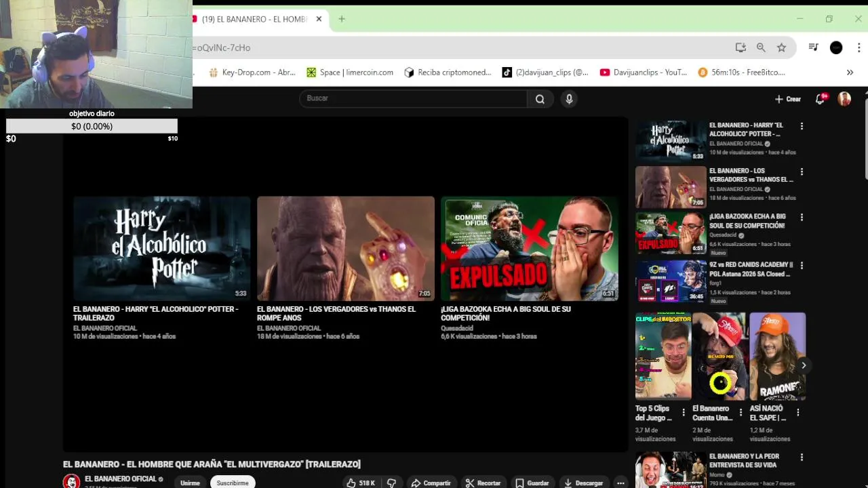Open Chrome three-dot menu
This screenshot has height=488, width=868.
click(x=859, y=47)
